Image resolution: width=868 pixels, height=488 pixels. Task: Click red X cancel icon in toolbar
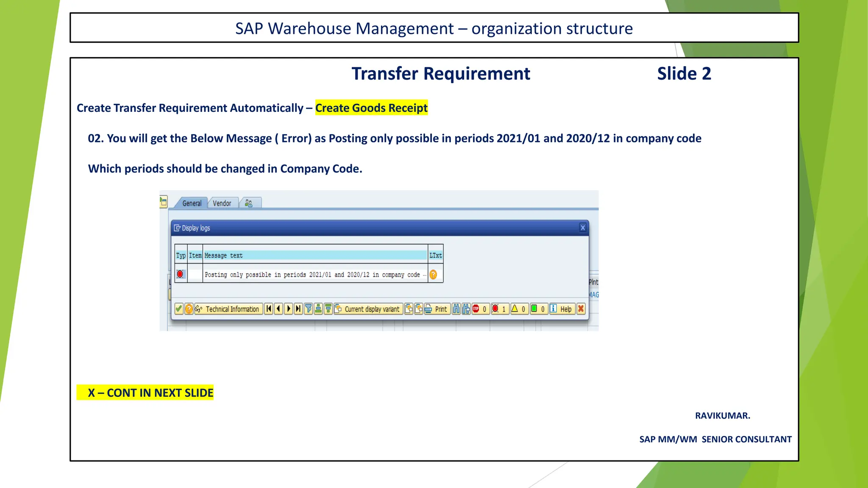[581, 309]
